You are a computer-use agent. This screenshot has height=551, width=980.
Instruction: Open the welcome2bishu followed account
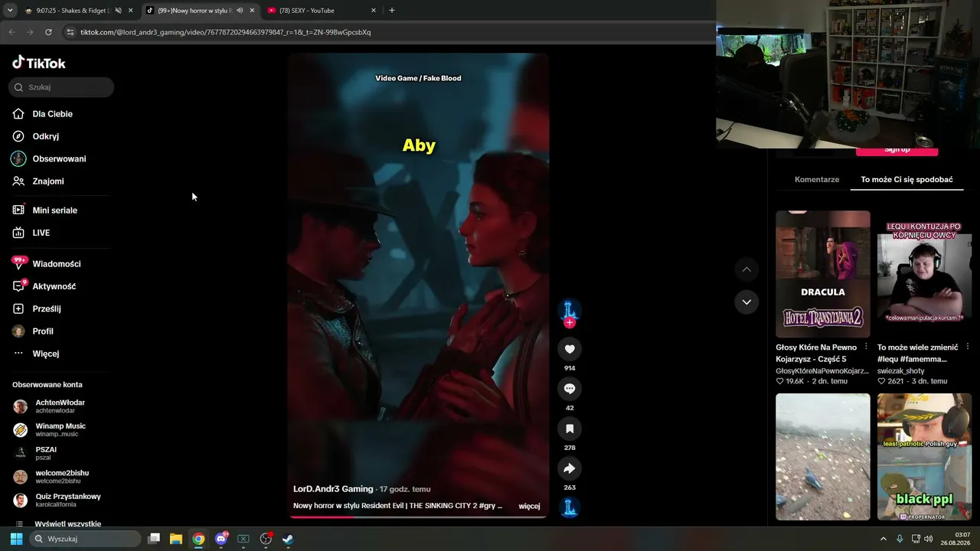[61, 477]
